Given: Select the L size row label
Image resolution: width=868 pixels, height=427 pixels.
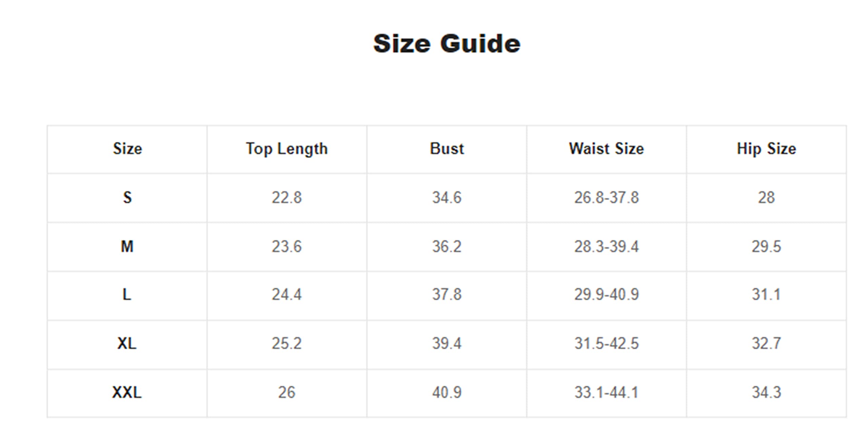Looking at the screenshot, I should (127, 294).
